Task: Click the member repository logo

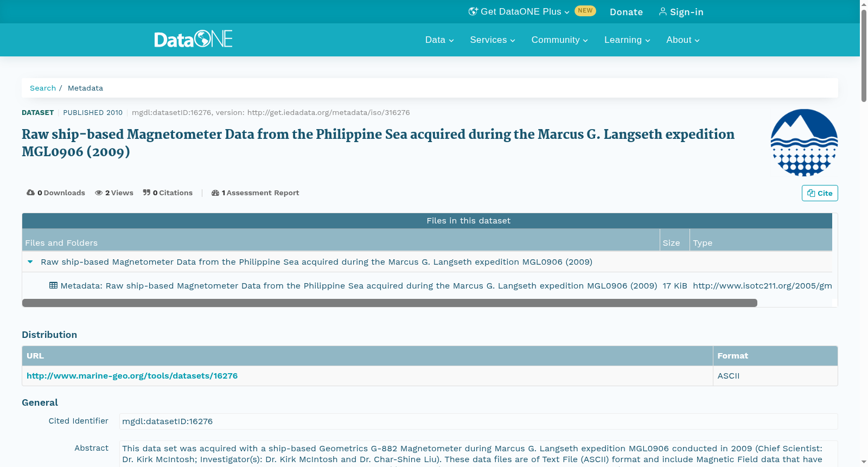Action: (804, 143)
